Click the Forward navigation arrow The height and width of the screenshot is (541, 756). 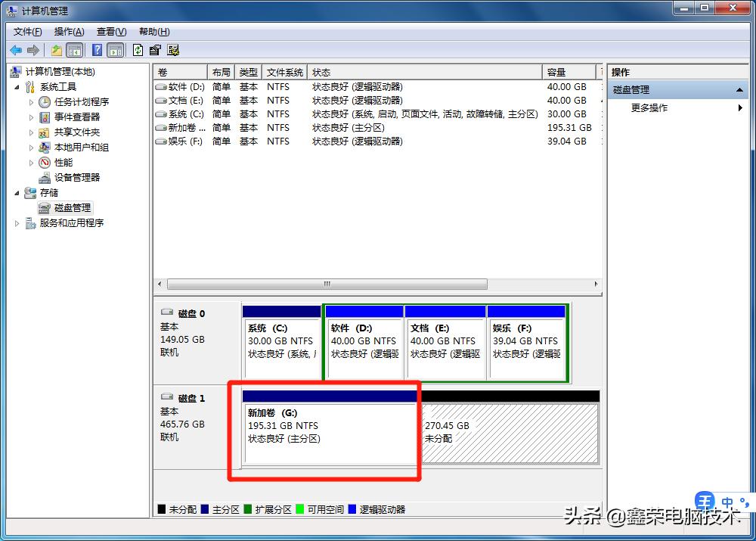click(x=32, y=50)
